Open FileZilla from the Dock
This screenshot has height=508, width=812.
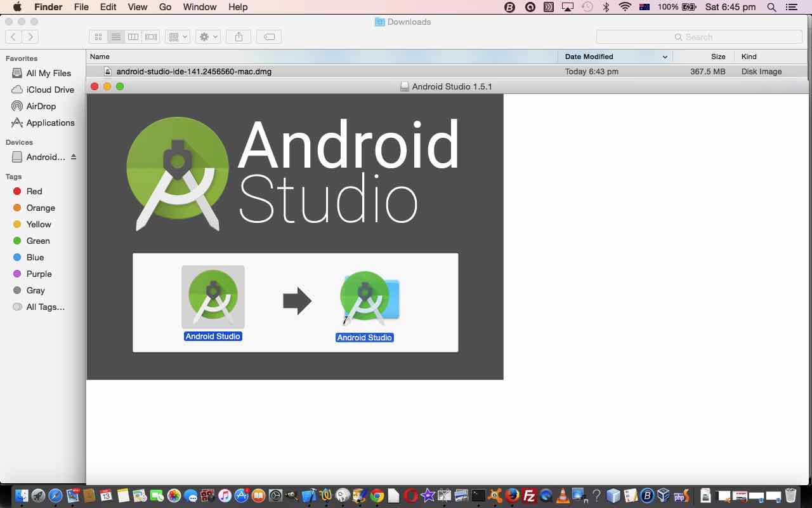point(529,495)
